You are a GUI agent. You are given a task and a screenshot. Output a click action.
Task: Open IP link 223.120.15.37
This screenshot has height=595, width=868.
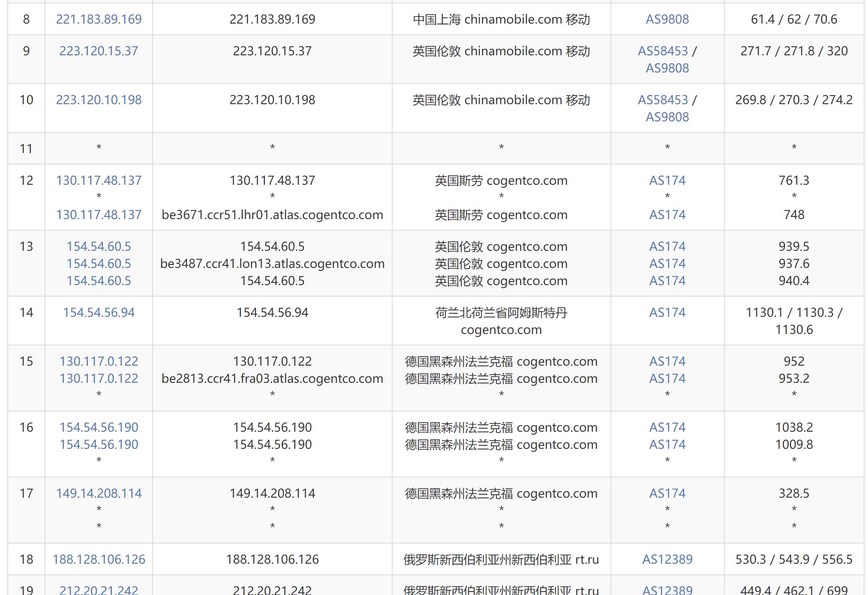(99, 51)
